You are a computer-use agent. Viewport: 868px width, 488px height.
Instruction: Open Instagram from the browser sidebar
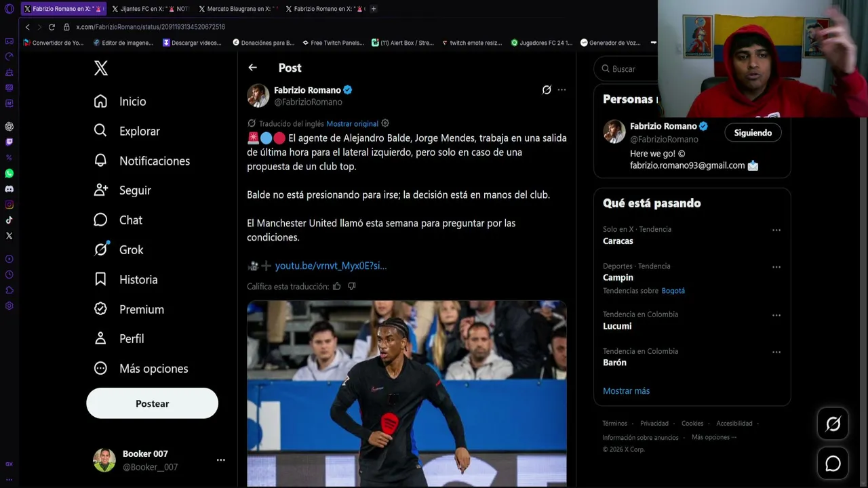coord(9,205)
